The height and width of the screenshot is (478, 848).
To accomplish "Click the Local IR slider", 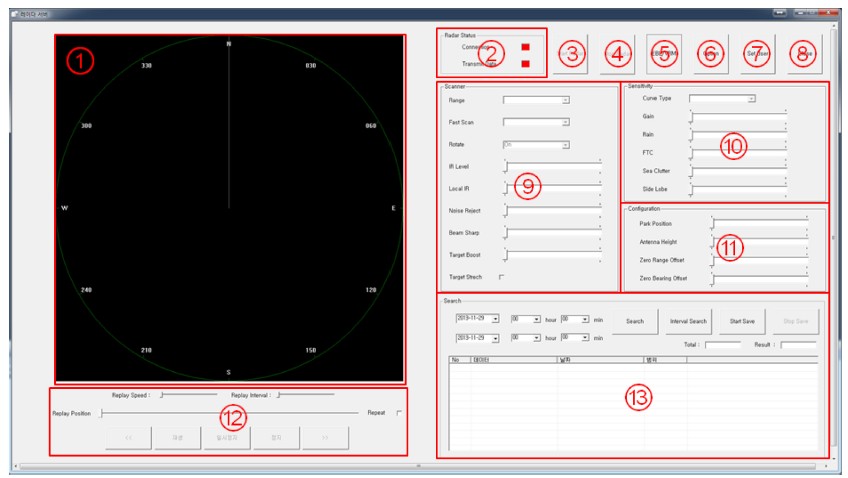I will point(553,188).
